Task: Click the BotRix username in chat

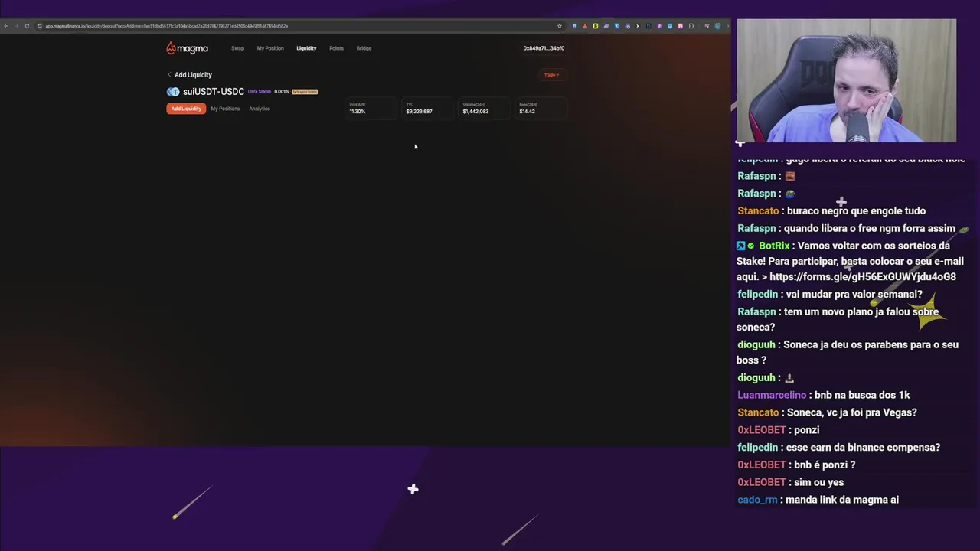Action: coord(774,246)
